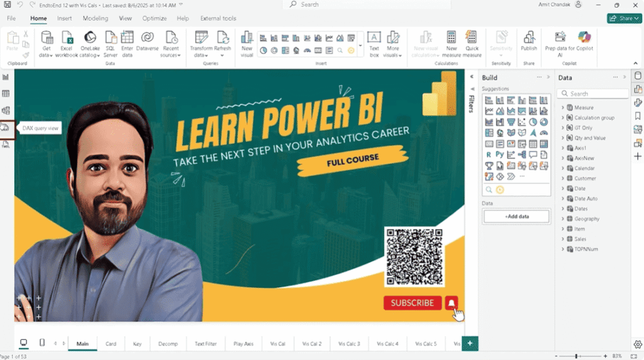Expand the Geography table

coord(563,219)
